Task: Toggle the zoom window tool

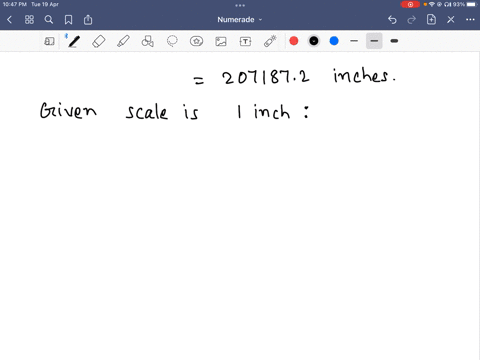Action: (49, 41)
